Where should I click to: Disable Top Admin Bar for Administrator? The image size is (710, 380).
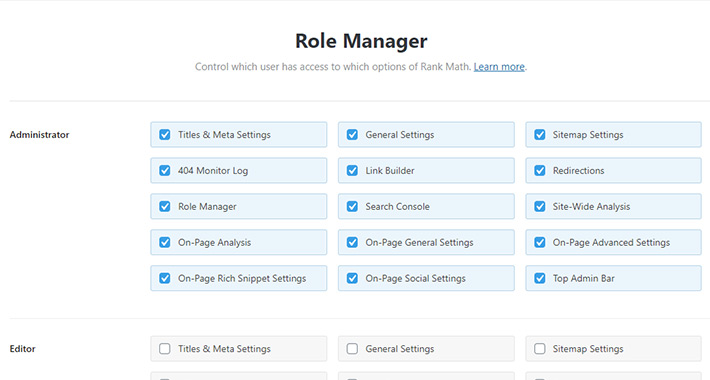click(540, 278)
